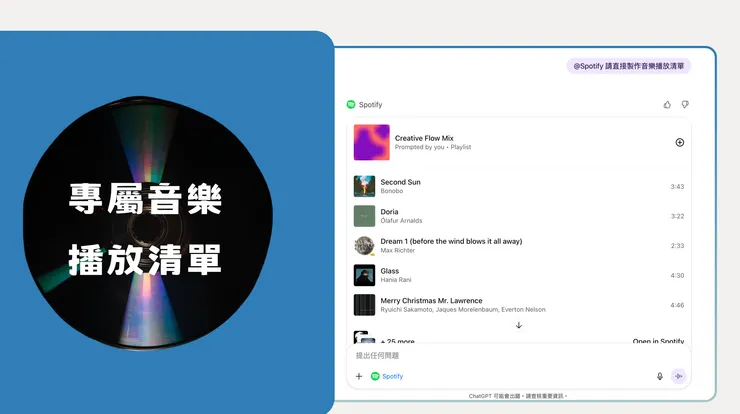Click the Spotify icon in the input bar
This screenshot has height=414, width=740.
(x=375, y=376)
